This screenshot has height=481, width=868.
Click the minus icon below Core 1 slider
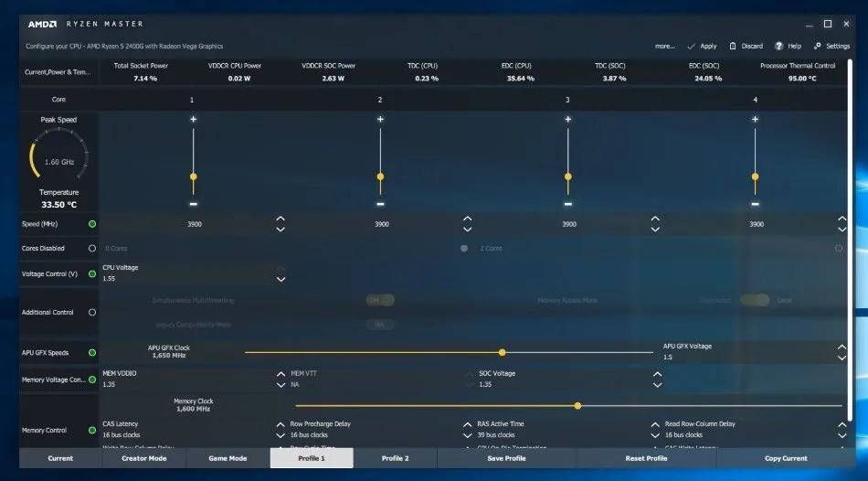[193, 204]
